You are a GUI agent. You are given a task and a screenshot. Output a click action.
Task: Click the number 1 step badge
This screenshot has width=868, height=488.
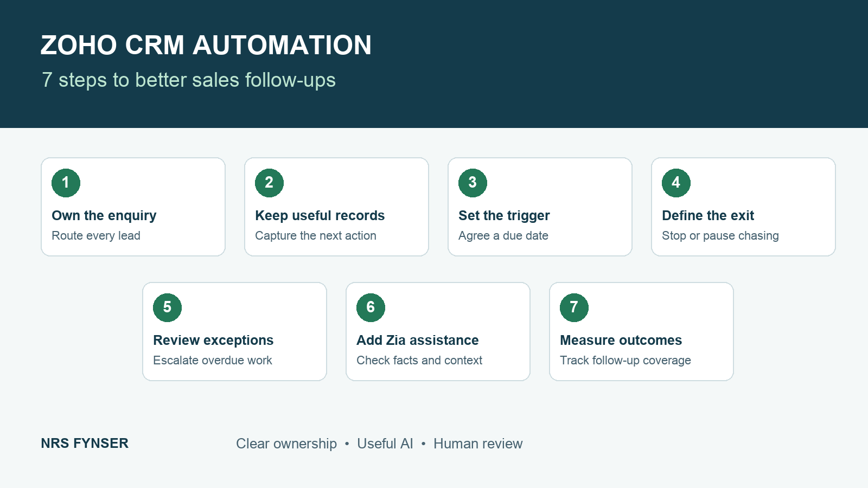[x=66, y=183]
